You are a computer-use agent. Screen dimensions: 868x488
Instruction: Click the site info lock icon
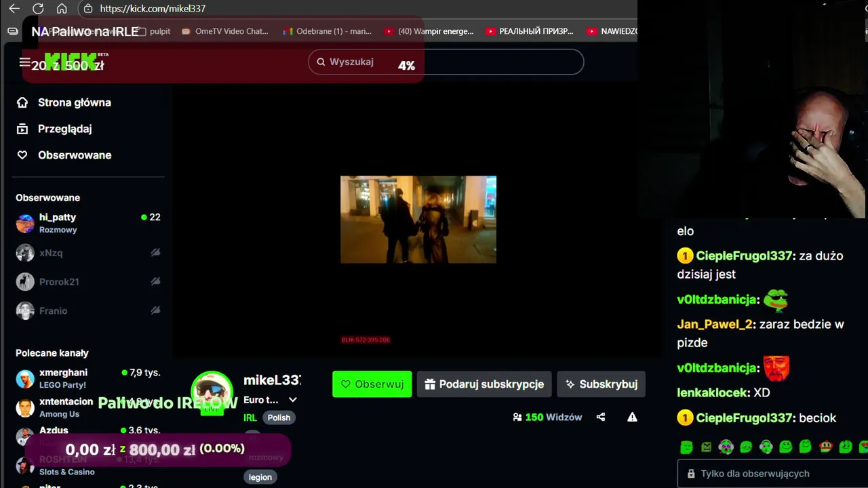click(x=87, y=9)
